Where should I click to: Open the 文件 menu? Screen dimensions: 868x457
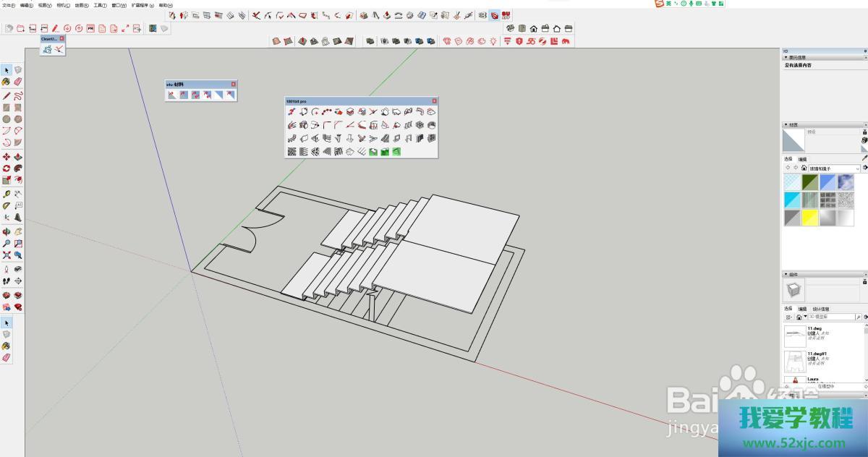coord(8,4)
